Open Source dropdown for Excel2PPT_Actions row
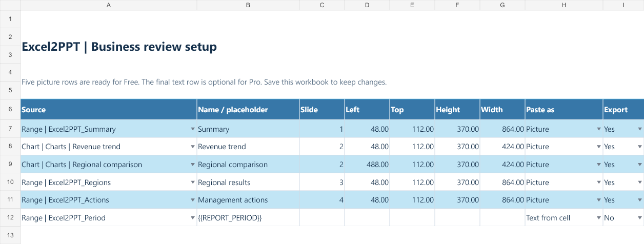This screenshot has width=644, height=244. point(192,200)
